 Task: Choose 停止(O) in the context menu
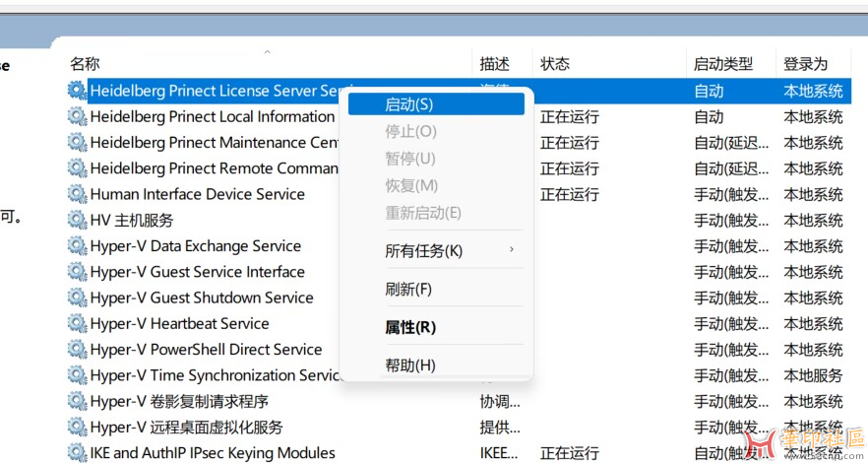tap(436, 132)
